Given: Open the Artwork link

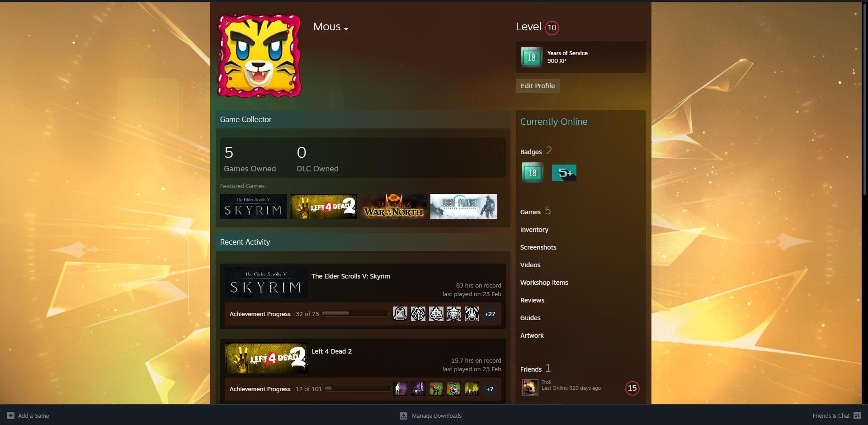Looking at the screenshot, I should (532, 335).
